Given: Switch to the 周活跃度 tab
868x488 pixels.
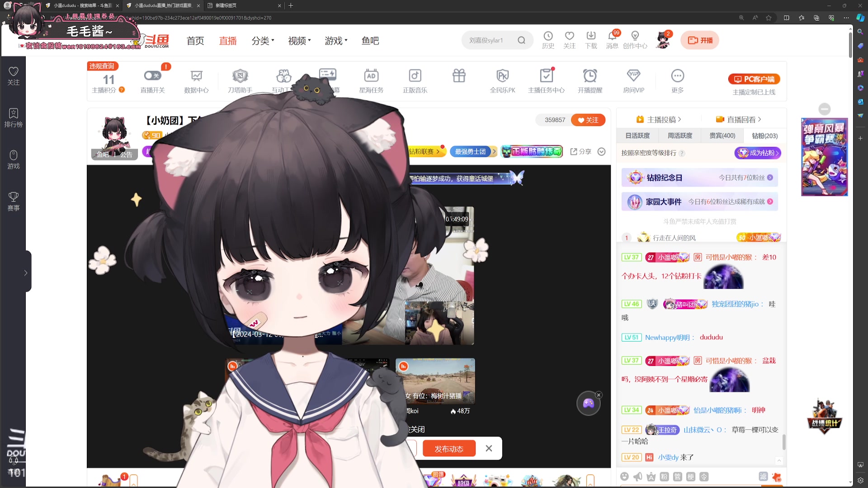Looking at the screenshot, I should 679,136.
